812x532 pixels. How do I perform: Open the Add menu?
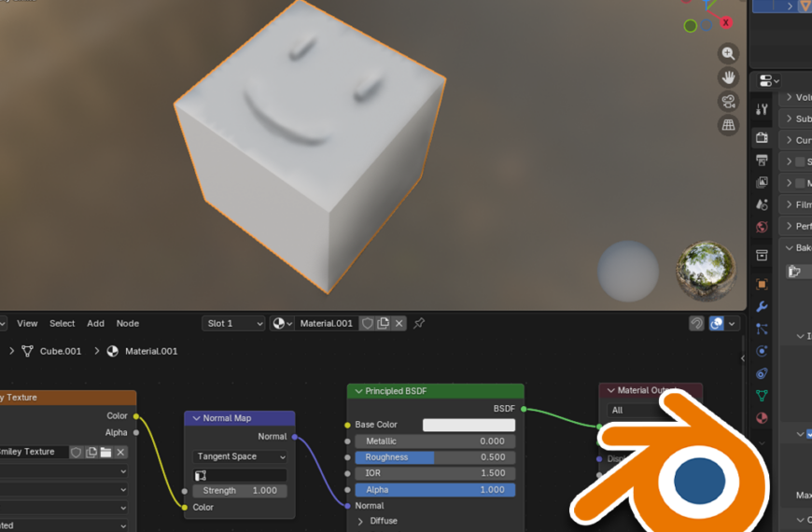click(95, 323)
